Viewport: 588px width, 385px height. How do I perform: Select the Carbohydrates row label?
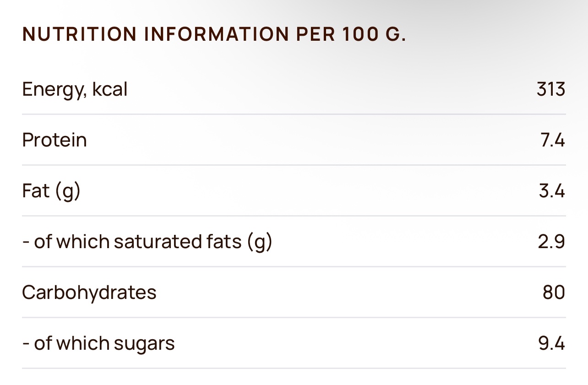coord(89,292)
